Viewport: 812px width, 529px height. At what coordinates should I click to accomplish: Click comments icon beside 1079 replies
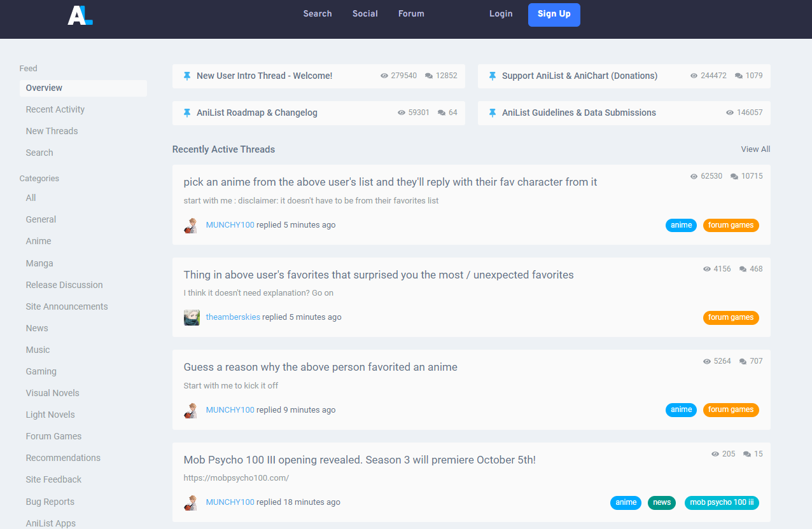pos(739,76)
